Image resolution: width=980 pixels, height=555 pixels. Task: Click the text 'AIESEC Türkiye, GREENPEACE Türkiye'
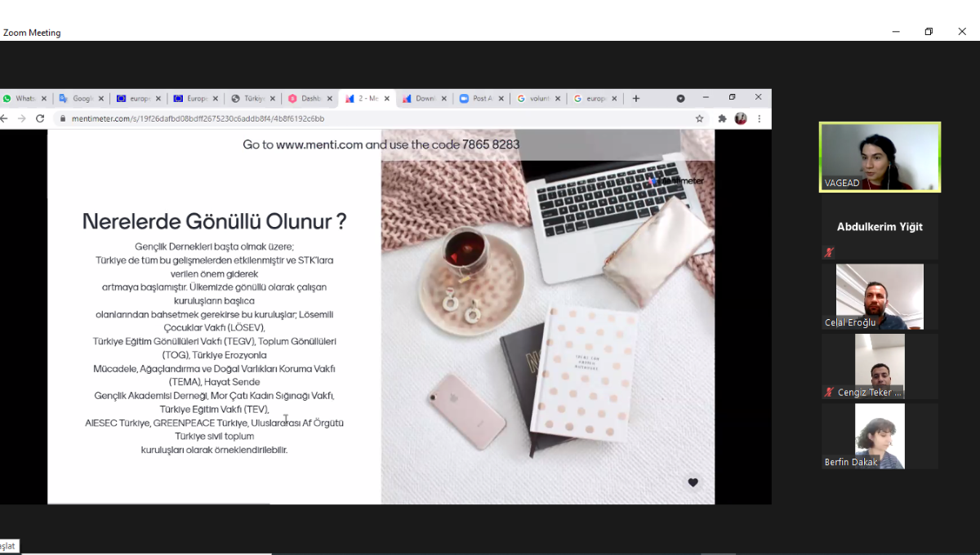tap(167, 423)
